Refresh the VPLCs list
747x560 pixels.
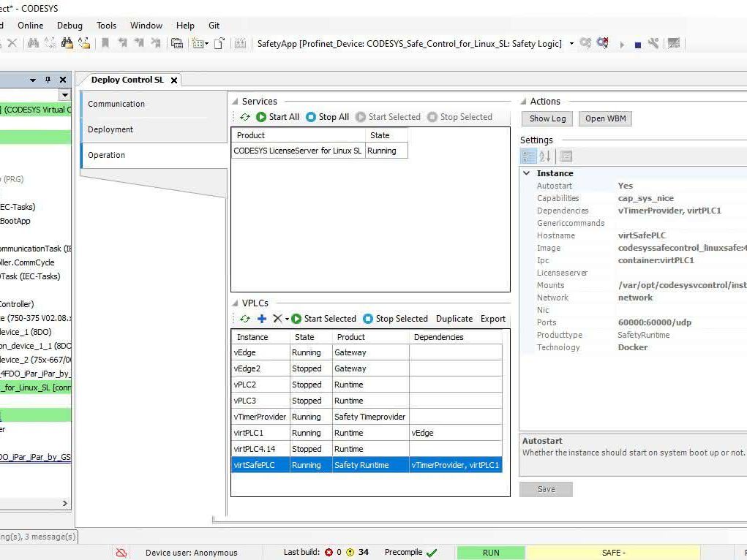(245, 319)
